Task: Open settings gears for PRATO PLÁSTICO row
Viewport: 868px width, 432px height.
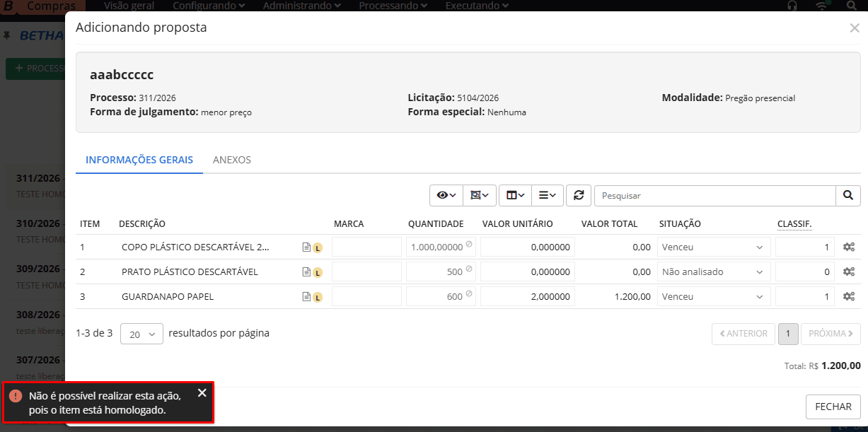Action: 849,272
